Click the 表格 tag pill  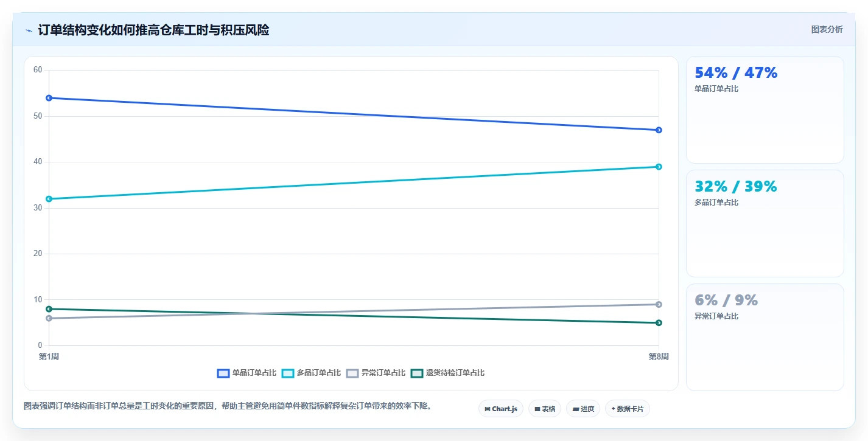(x=545, y=409)
